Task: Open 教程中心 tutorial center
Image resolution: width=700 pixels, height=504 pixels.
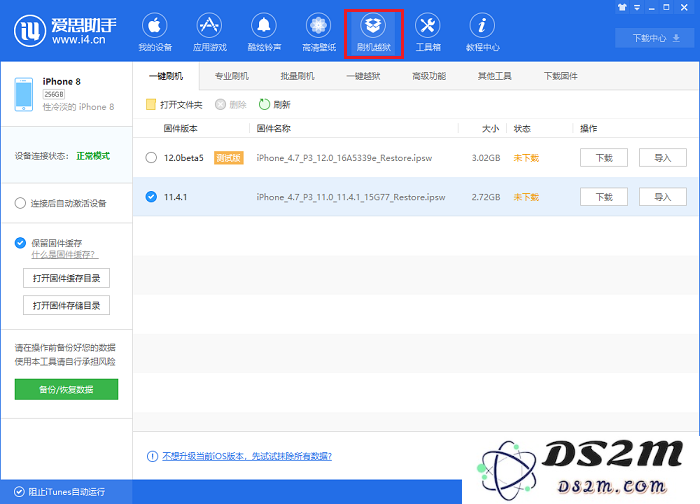Action: click(x=482, y=33)
